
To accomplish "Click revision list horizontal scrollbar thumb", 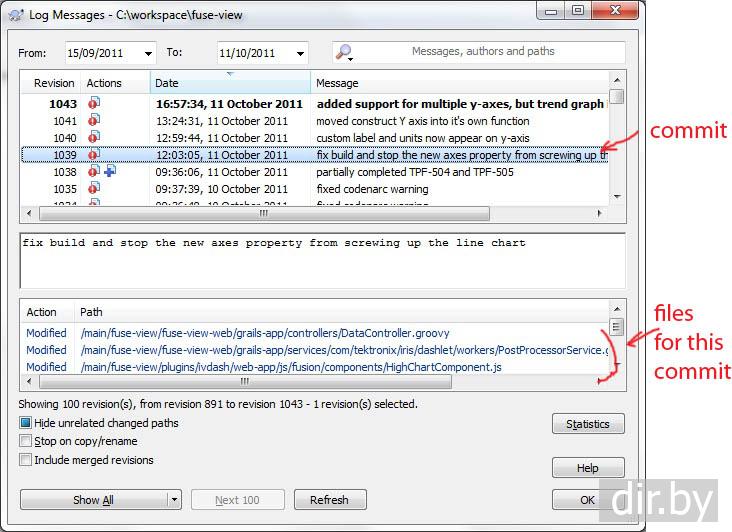I will point(264,213).
